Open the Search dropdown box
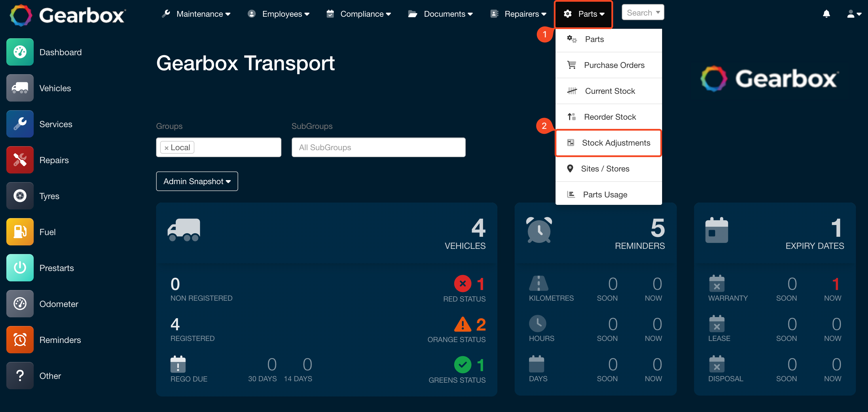This screenshot has width=868, height=412. tap(643, 12)
